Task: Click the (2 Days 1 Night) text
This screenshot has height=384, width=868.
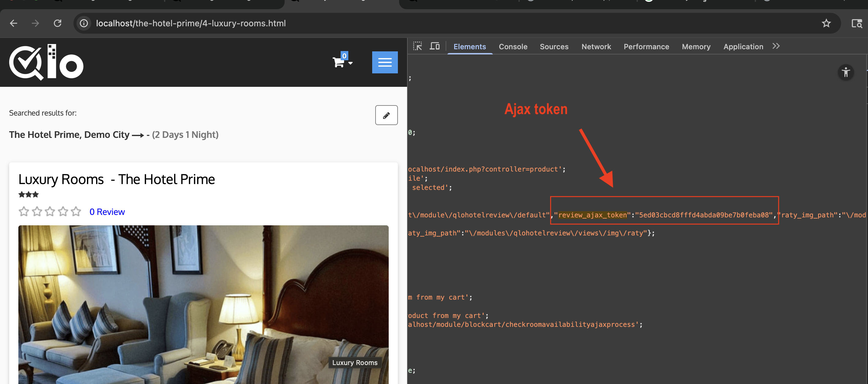Action: (185, 135)
